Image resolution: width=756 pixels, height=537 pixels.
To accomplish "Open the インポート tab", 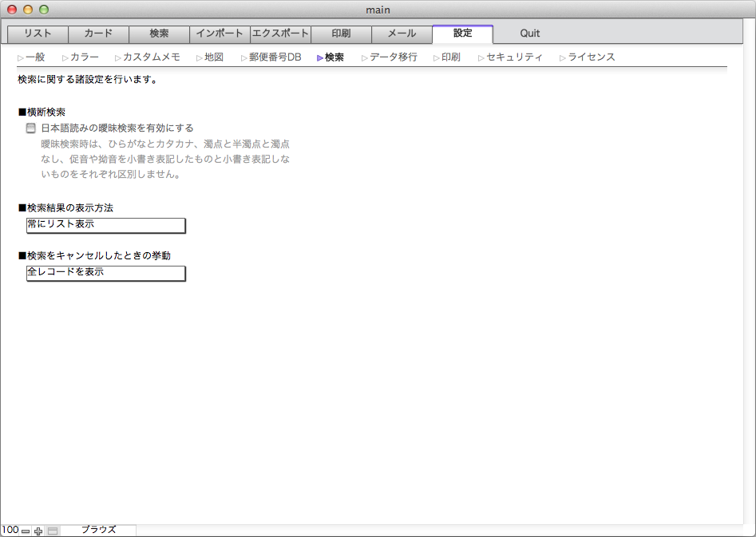I will (x=220, y=34).
